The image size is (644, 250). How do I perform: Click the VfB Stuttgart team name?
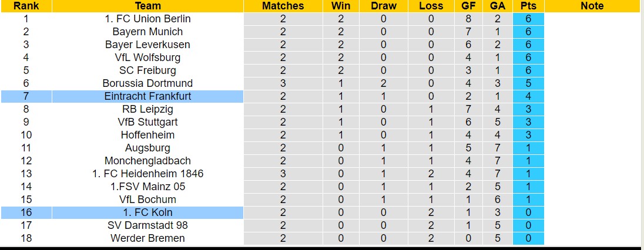(147, 122)
